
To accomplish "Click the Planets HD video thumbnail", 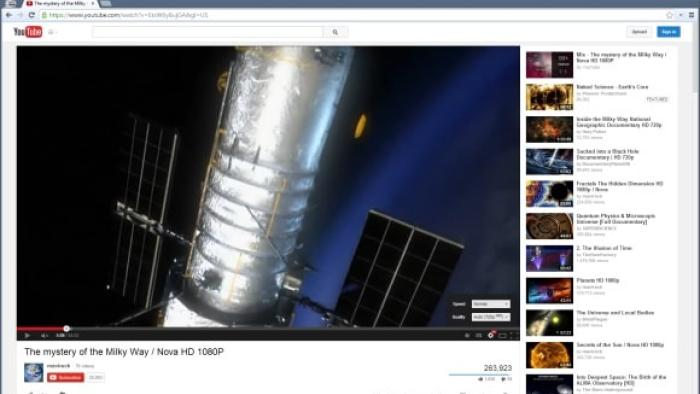I will click(x=549, y=290).
